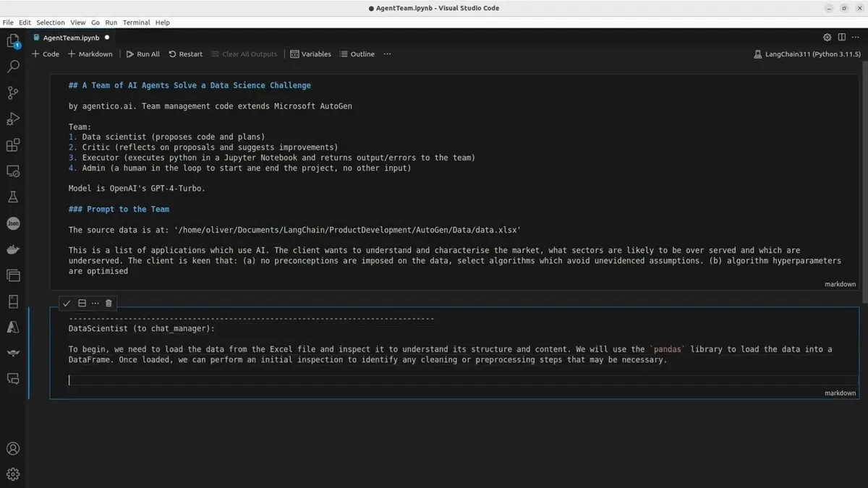Change language of the editing markdown cell
The height and width of the screenshot is (488, 868).
point(840,393)
